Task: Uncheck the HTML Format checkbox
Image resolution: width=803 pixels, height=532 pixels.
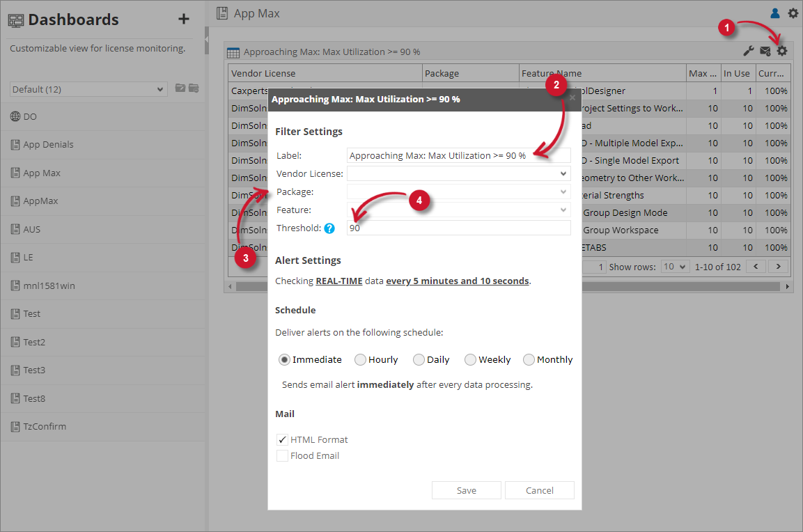Action: tap(282, 440)
